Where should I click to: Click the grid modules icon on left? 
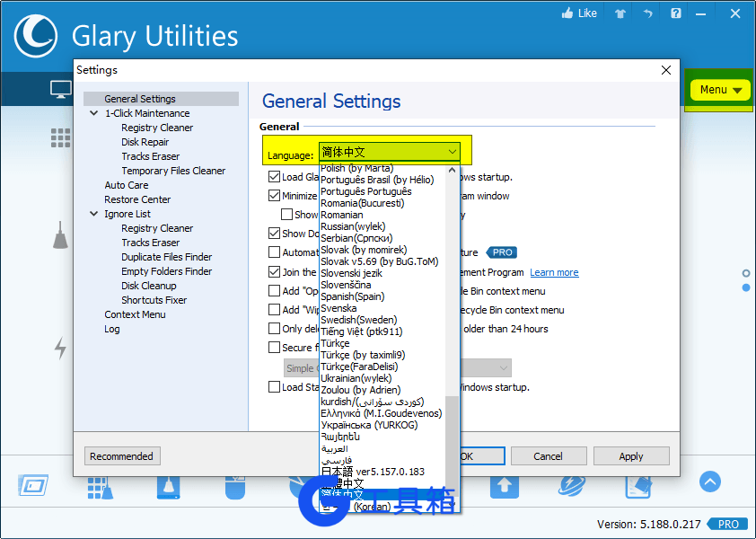click(x=61, y=138)
